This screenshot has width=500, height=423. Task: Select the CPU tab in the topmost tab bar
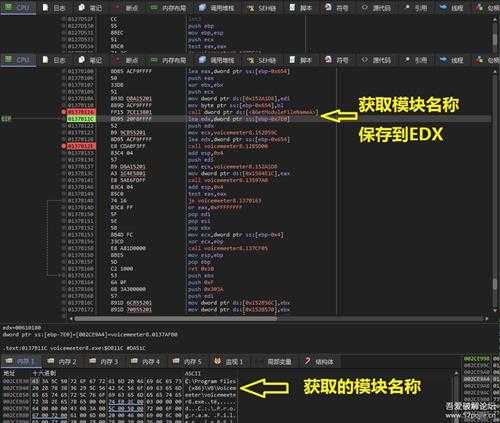point(18,8)
